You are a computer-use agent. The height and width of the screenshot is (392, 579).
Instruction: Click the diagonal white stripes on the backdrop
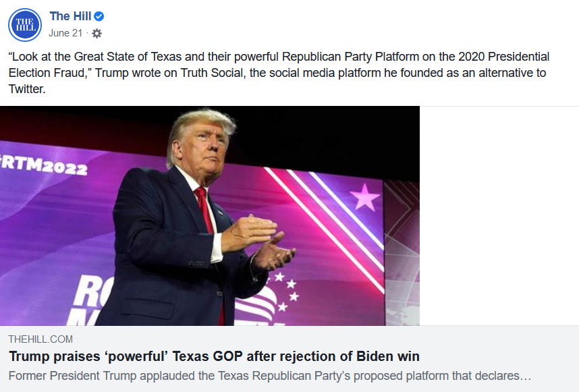[325, 218]
